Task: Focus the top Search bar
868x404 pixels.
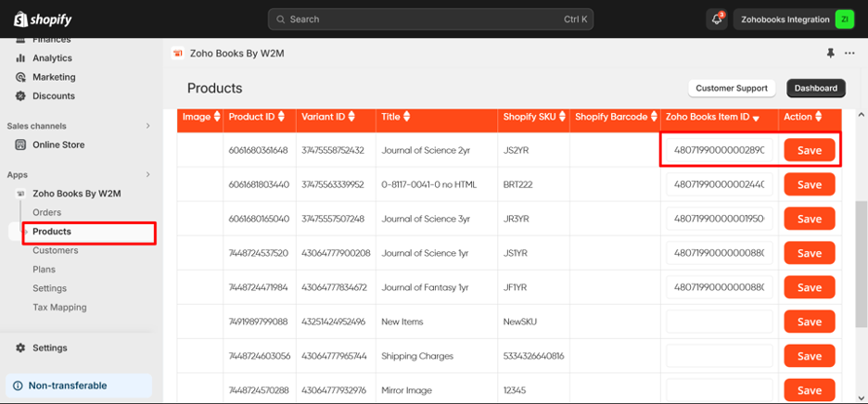Action: click(x=430, y=19)
